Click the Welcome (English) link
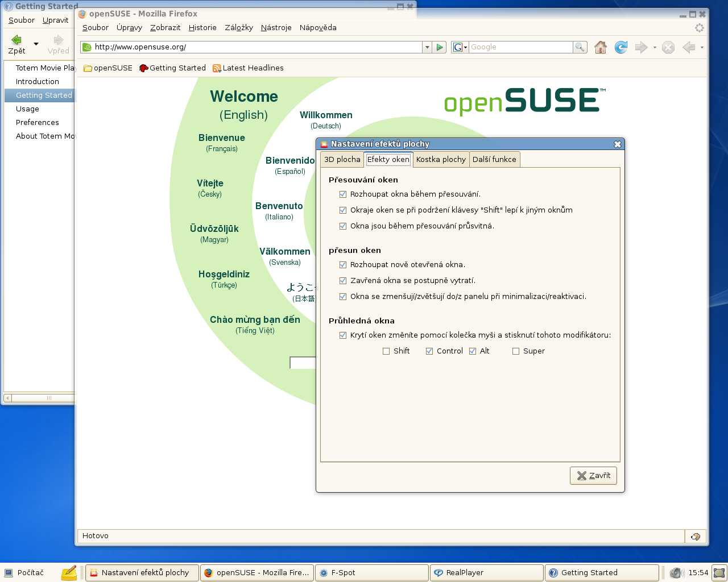Screen dimensions: 728x582 pyautogui.click(x=244, y=105)
